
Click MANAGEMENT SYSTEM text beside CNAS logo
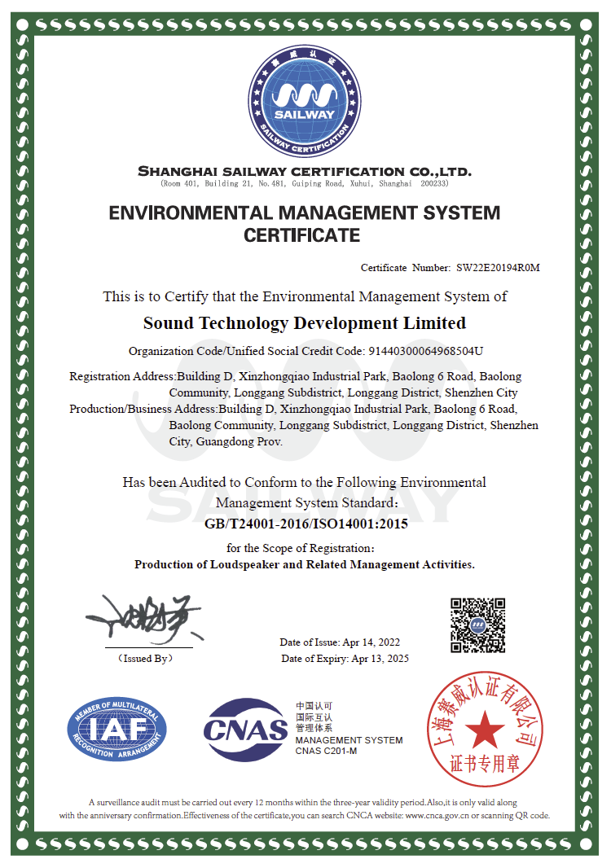[x=349, y=740]
